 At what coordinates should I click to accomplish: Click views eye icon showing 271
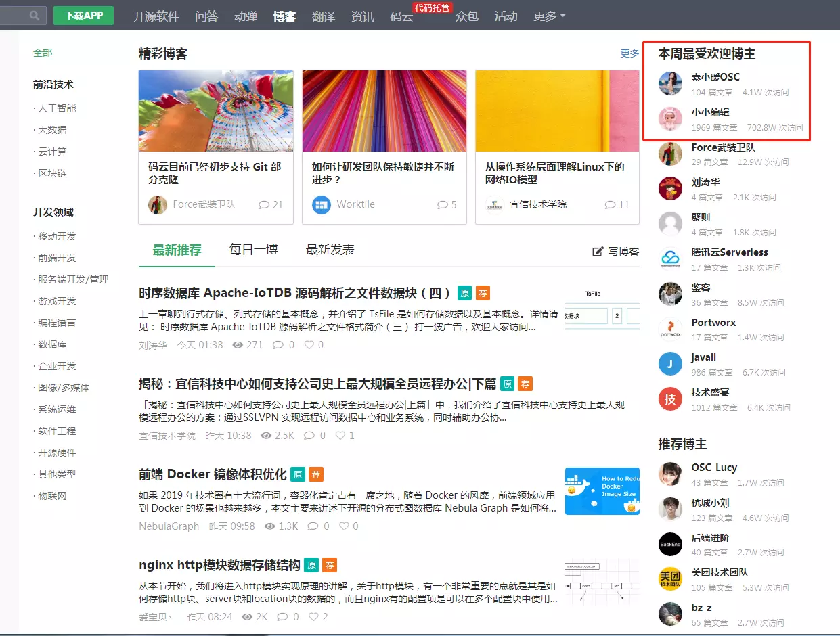point(238,345)
